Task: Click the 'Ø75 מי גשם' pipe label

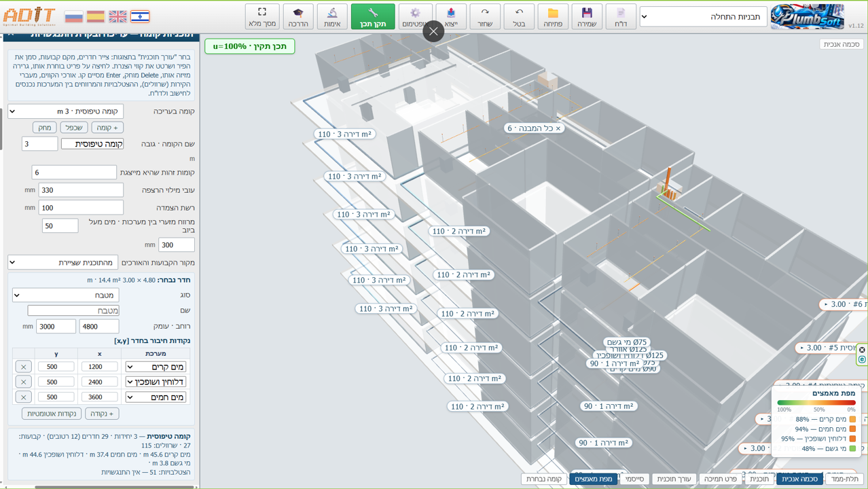Action: point(626,342)
